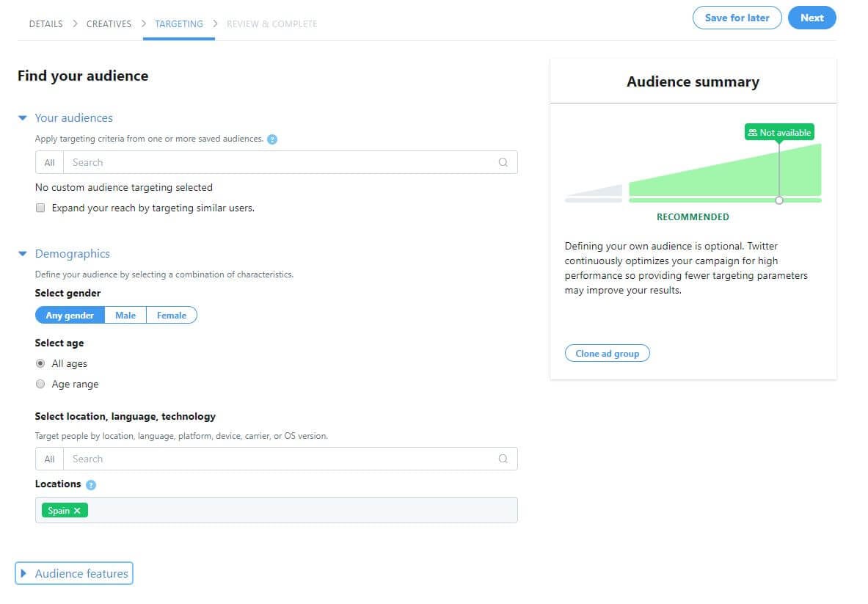Screen dimensions: 868x604
Task: Click the Clone ad group button
Action: tap(607, 353)
